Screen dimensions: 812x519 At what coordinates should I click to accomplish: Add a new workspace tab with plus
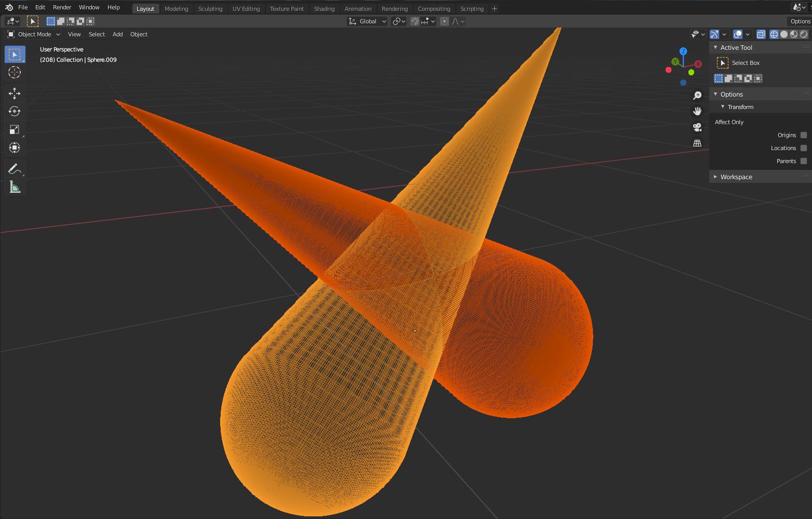pyautogui.click(x=494, y=9)
